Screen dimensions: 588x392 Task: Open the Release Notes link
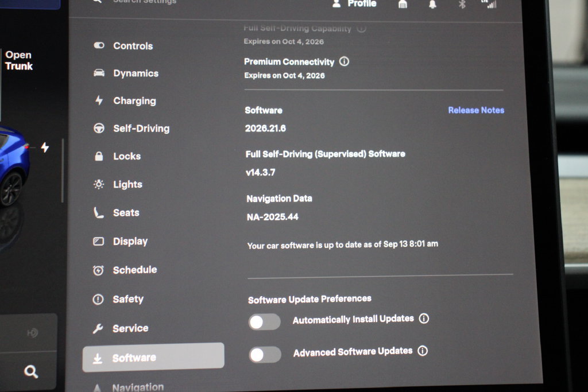coord(476,110)
